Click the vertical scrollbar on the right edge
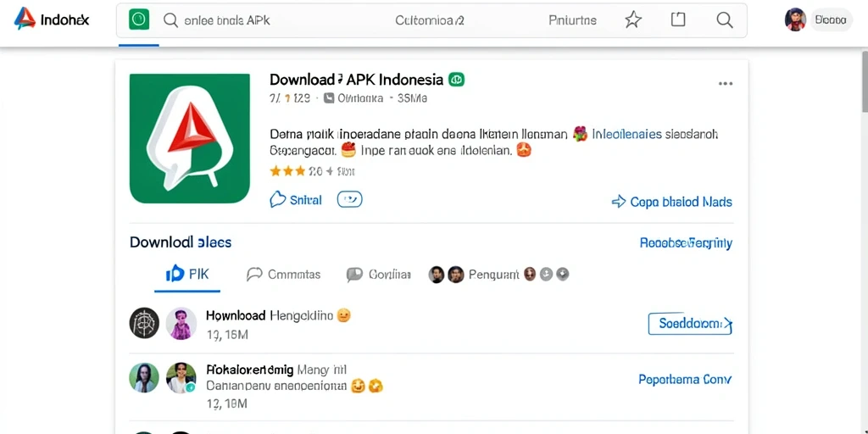Screen dimensions: 868x434 tap(864, 83)
